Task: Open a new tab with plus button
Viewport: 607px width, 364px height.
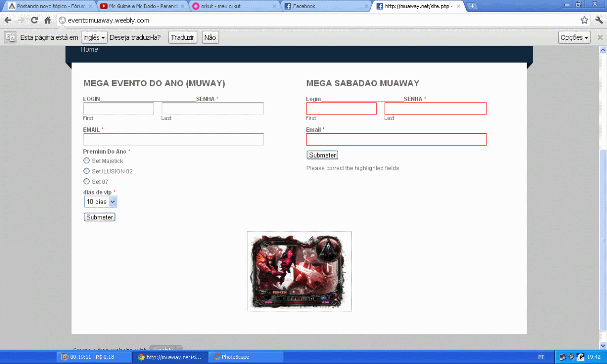Action: pyautogui.click(x=472, y=6)
